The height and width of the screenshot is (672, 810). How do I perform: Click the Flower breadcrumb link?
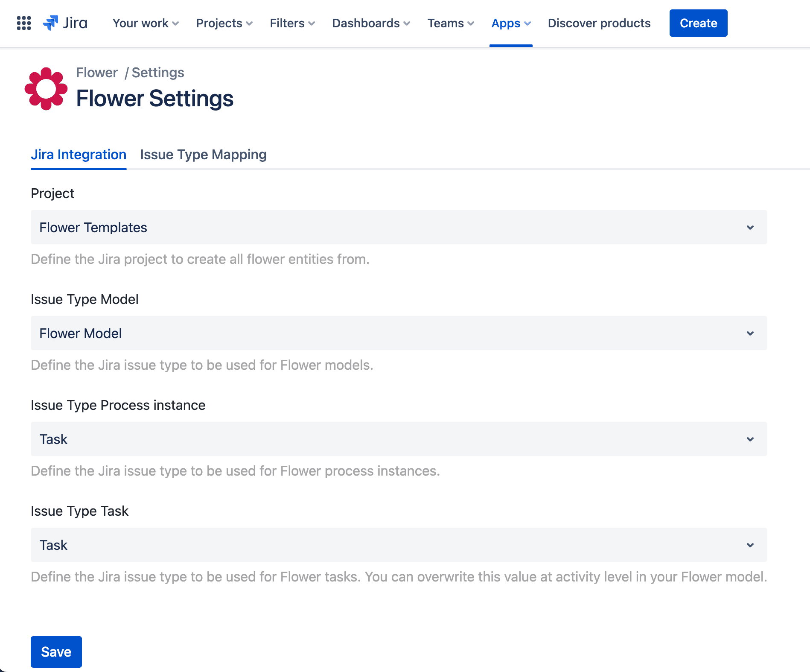[x=97, y=73]
